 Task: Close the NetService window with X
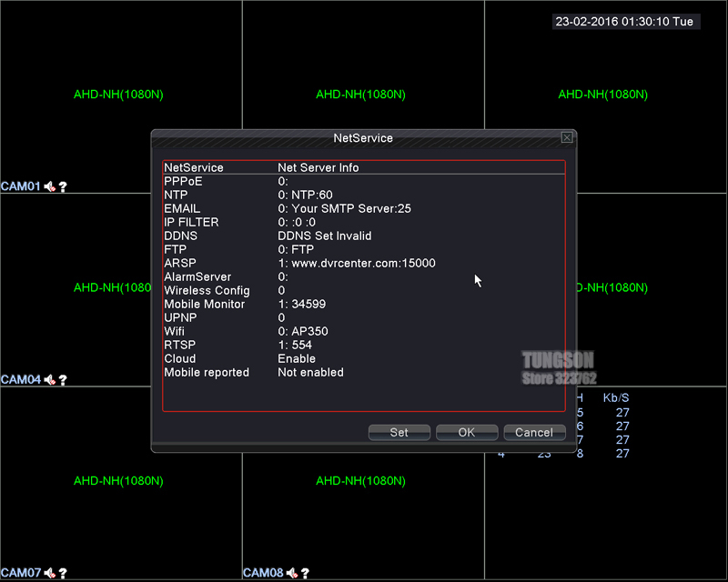(566, 137)
